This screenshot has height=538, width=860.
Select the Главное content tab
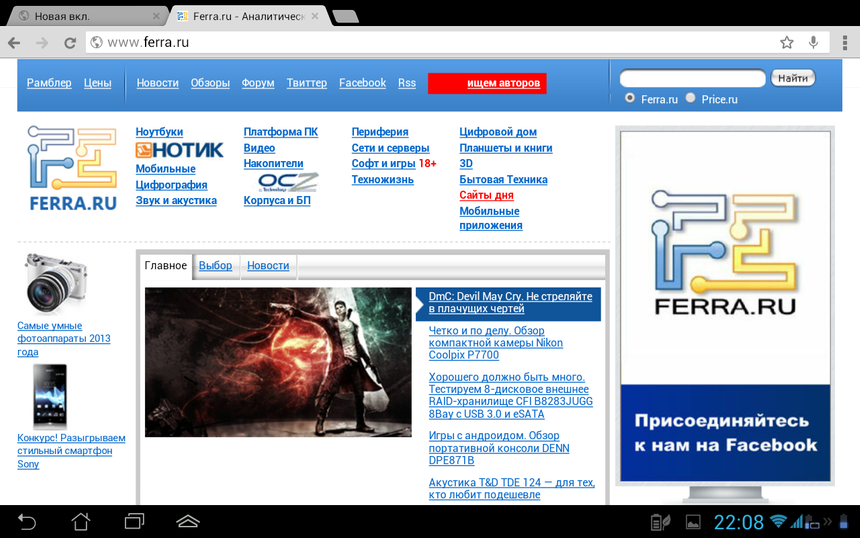click(x=166, y=265)
